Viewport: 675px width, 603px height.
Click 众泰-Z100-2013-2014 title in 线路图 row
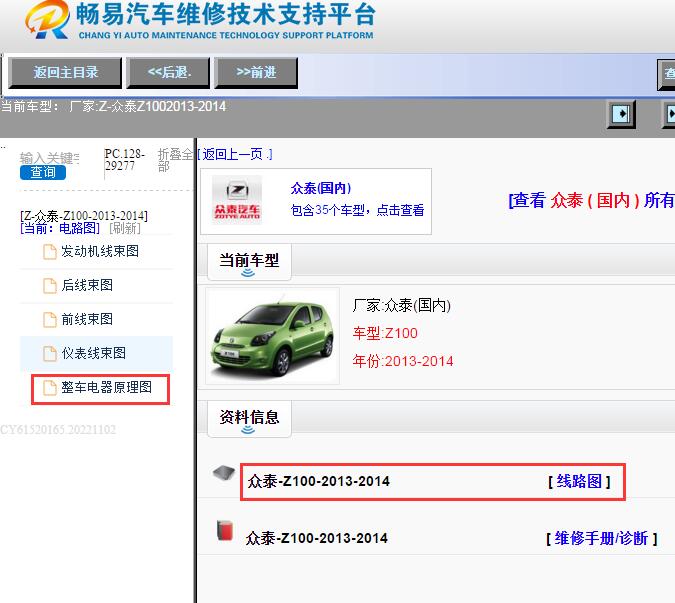[319, 481]
